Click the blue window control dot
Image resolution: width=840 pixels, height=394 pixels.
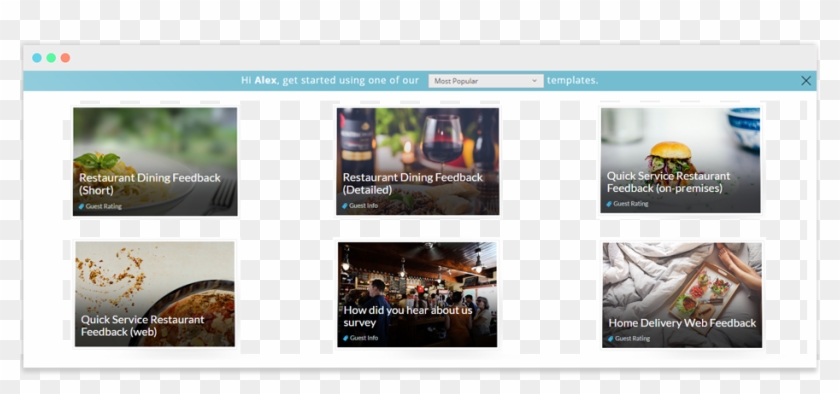(37, 58)
